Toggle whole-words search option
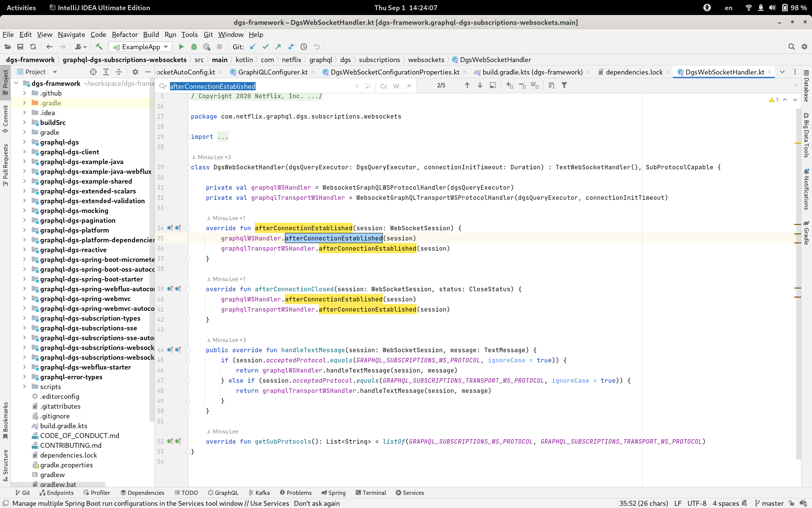This screenshot has height=508, width=812. tap(396, 86)
